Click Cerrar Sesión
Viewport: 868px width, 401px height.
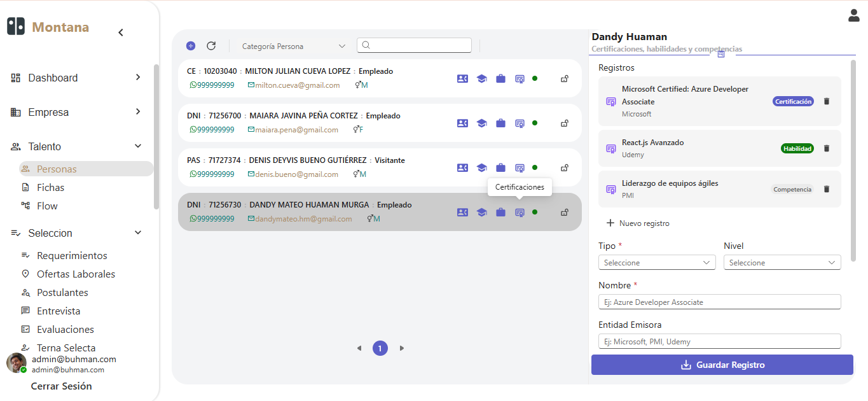pos(61,386)
